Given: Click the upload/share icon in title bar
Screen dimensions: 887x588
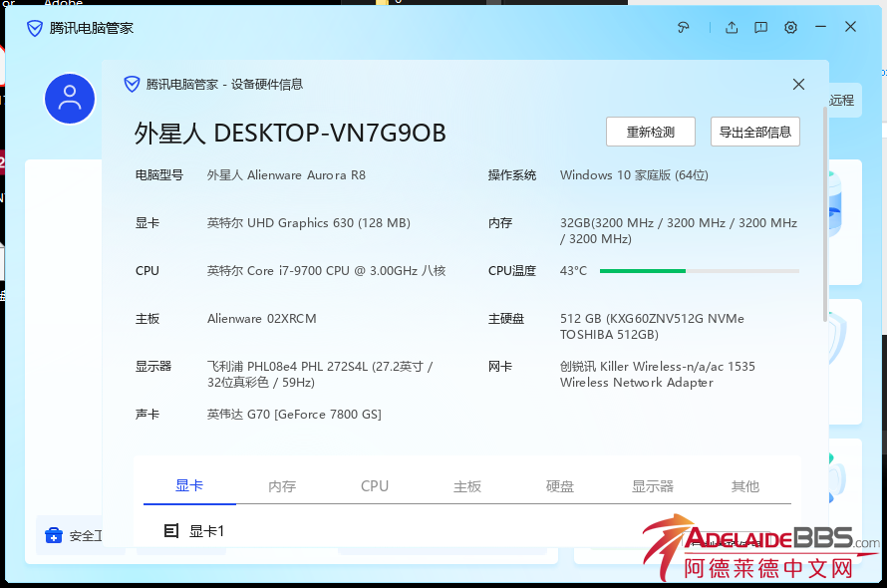Looking at the screenshot, I should coord(732,28).
